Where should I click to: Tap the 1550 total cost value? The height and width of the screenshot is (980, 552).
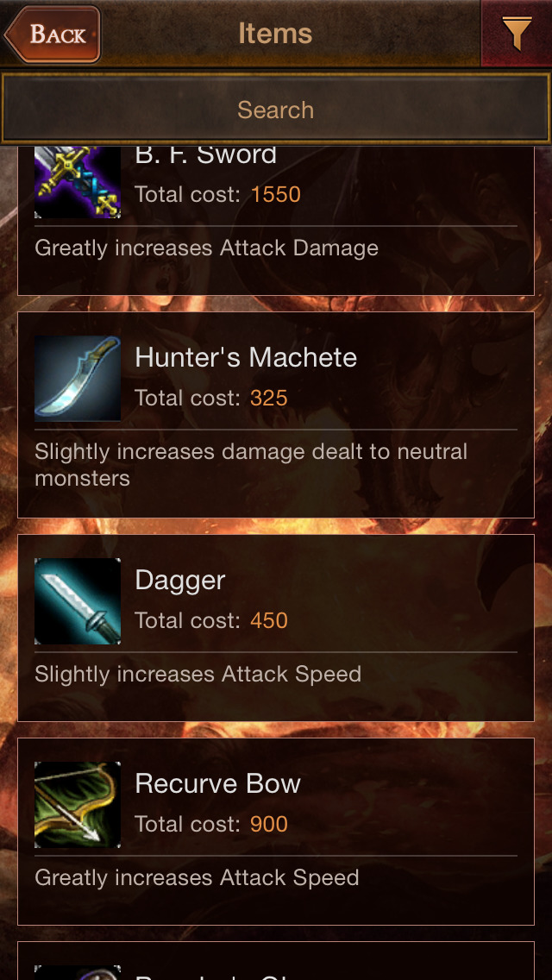(276, 194)
